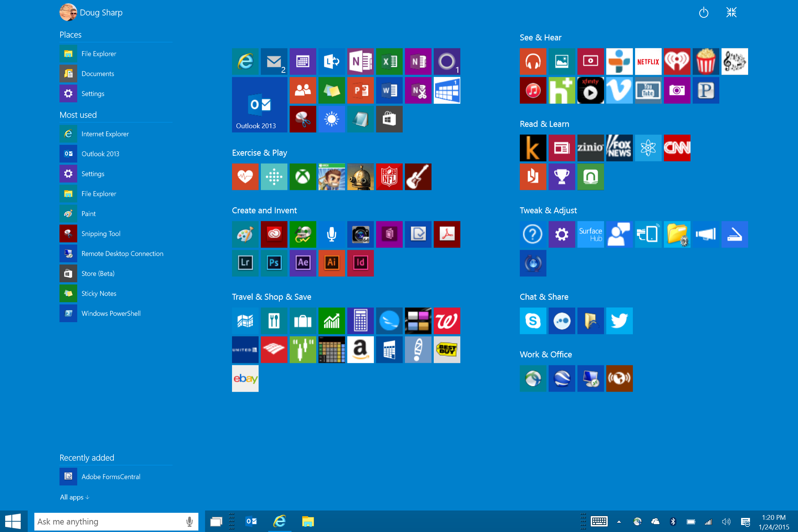Open the Word tile
798x532 pixels.
coord(389,90)
